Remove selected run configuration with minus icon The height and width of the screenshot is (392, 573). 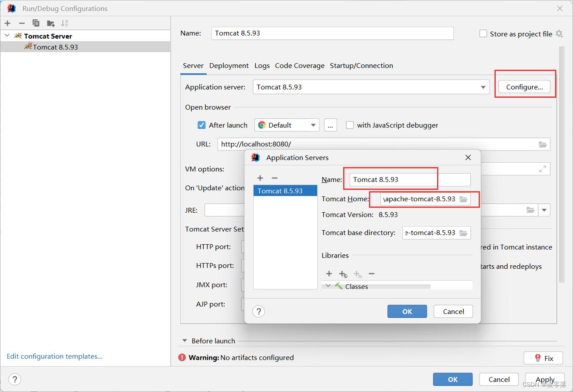coord(22,23)
